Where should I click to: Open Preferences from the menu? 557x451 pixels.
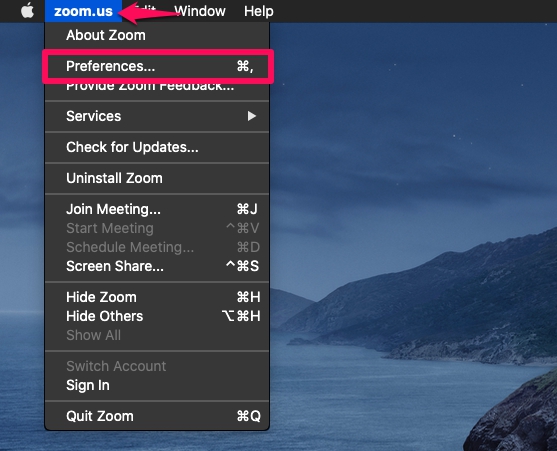click(x=157, y=66)
